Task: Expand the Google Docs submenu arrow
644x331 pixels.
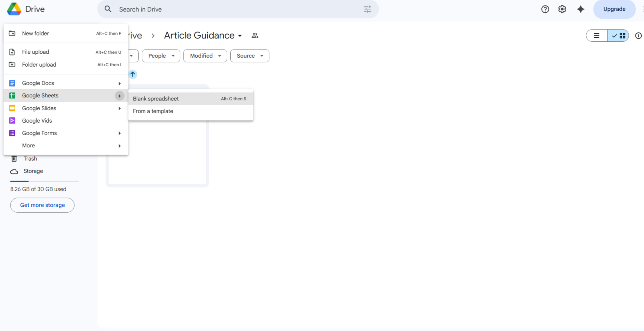Action: pos(120,83)
